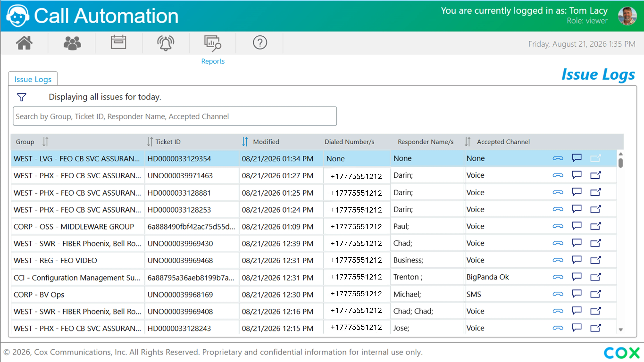Go to the Home icon
The height and width of the screenshot is (362, 644).
coord(24,43)
